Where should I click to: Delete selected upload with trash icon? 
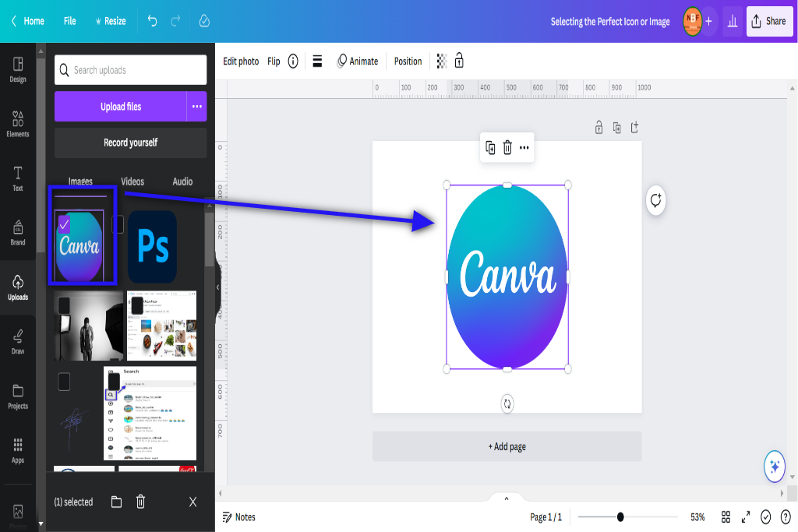click(x=140, y=502)
